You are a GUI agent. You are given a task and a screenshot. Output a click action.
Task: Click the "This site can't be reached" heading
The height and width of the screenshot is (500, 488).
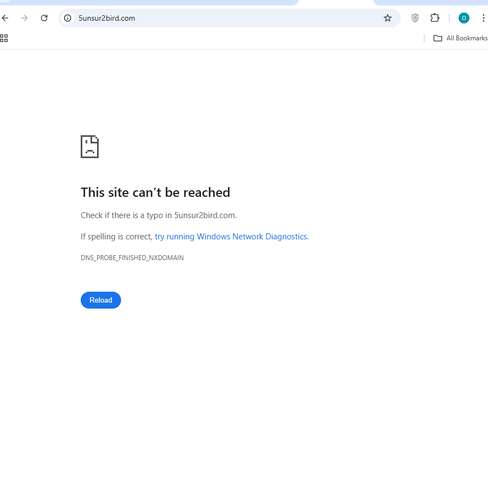click(x=155, y=192)
